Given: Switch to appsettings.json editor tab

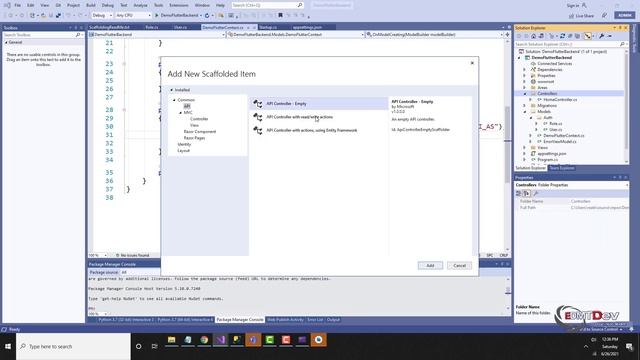Looking at the screenshot, I should [307, 27].
